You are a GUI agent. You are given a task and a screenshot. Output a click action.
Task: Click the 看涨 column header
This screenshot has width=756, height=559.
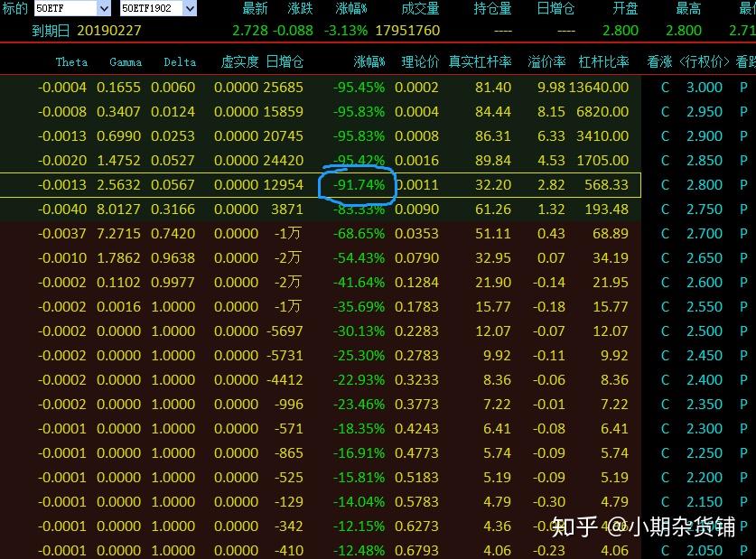[659, 61]
